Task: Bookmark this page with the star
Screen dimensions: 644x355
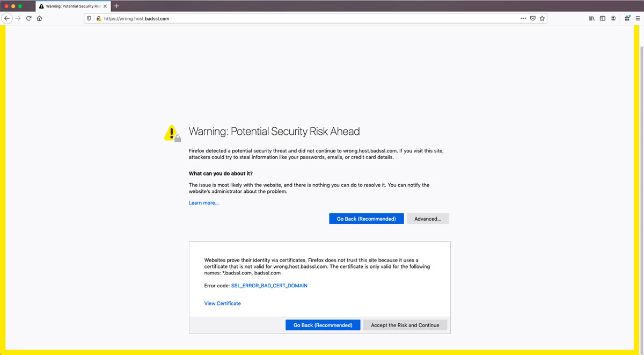Action: pyautogui.click(x=542, y=18)
